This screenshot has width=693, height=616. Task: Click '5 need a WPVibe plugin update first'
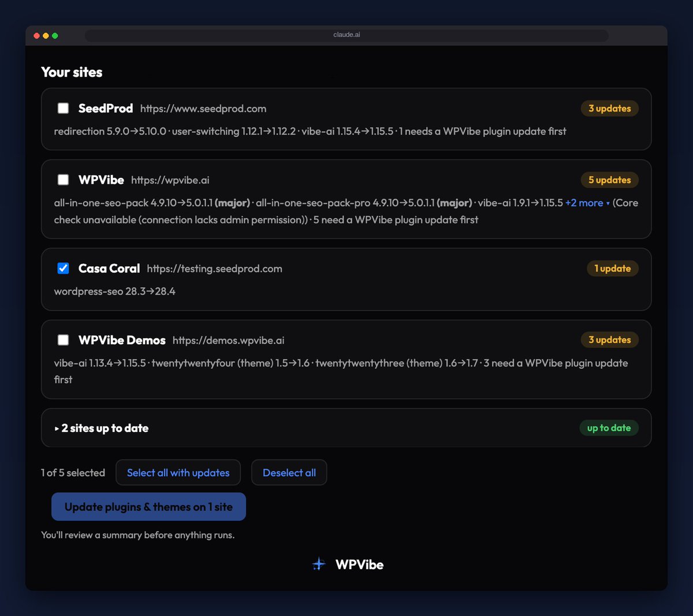click(x=396, y=219)
